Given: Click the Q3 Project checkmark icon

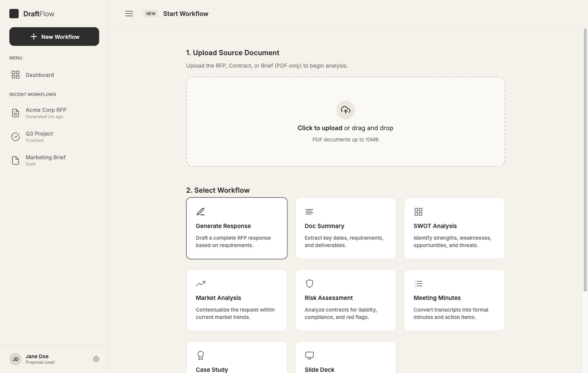Looking at the screenshot, I should 15,137.
